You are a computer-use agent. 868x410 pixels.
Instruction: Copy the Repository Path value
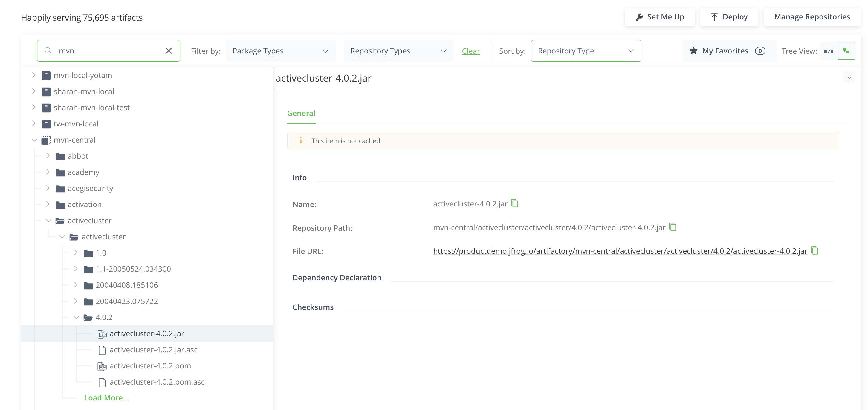673,227
